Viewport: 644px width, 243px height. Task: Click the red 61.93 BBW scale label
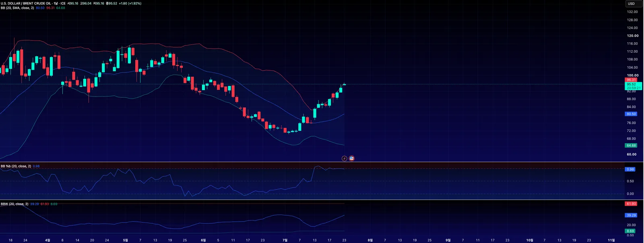click(631, 204)
